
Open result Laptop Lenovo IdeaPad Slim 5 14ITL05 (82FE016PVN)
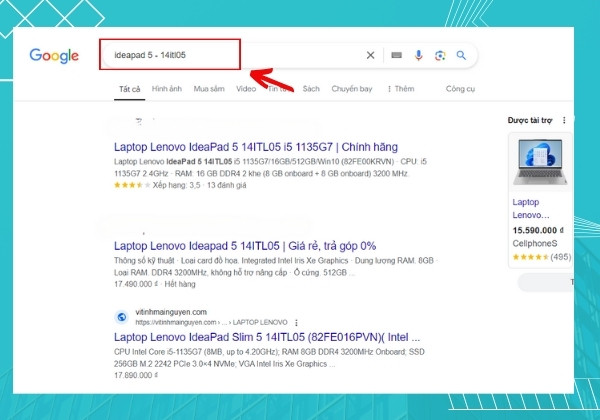coord(267,337)
